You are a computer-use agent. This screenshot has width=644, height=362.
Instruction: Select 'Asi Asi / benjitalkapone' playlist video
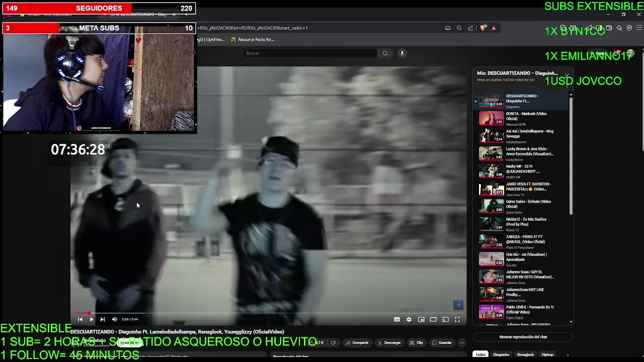coord(522,136)
